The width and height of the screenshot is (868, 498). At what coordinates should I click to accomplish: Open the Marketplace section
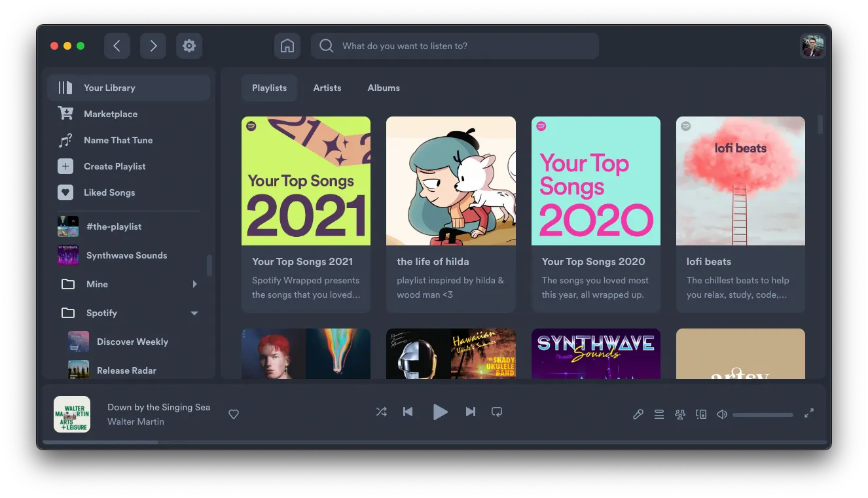click(x=109, y=114)
